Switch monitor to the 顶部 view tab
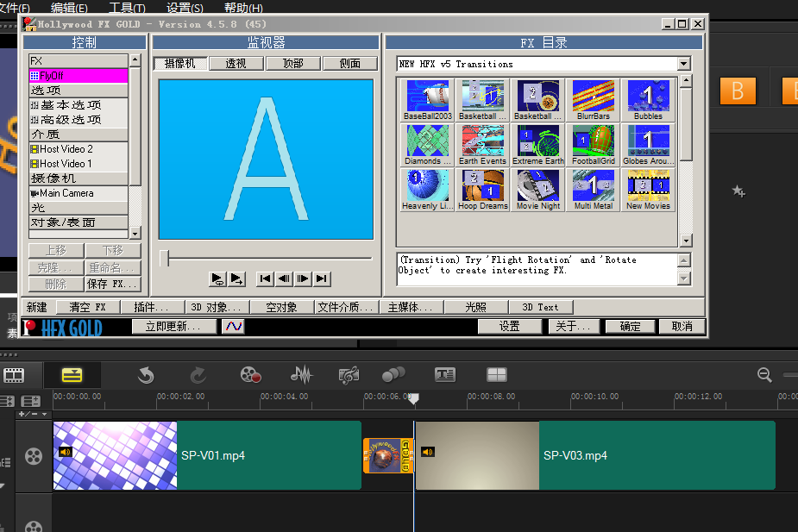798x532 pixels. click(293, 63)
